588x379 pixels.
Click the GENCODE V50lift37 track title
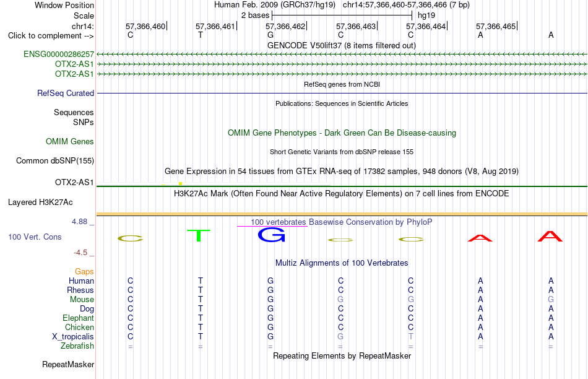click(342, 45)
